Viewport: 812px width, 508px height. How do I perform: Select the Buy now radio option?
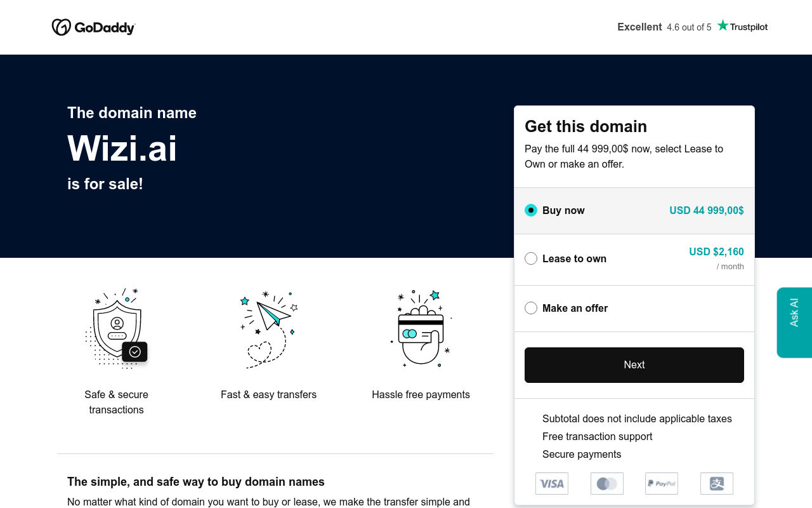(531, 210)
